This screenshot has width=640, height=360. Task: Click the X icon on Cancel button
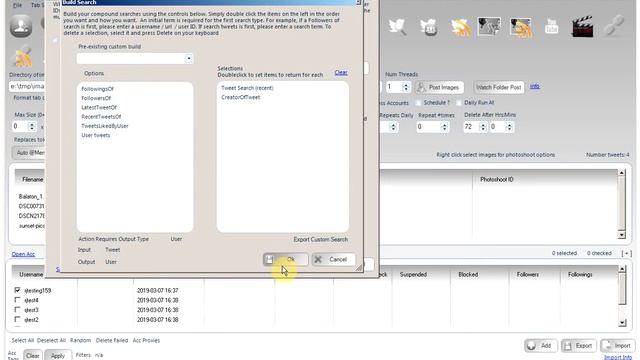[x=318, y=259]
